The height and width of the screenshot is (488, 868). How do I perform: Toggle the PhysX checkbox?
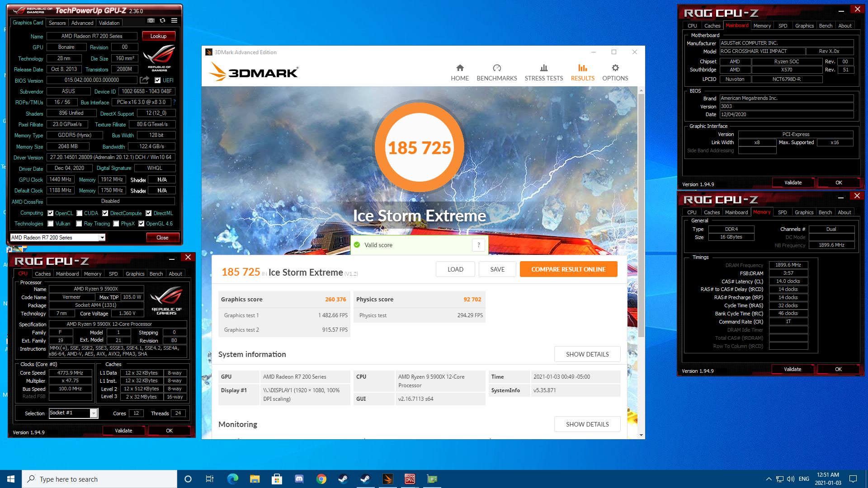116,224
